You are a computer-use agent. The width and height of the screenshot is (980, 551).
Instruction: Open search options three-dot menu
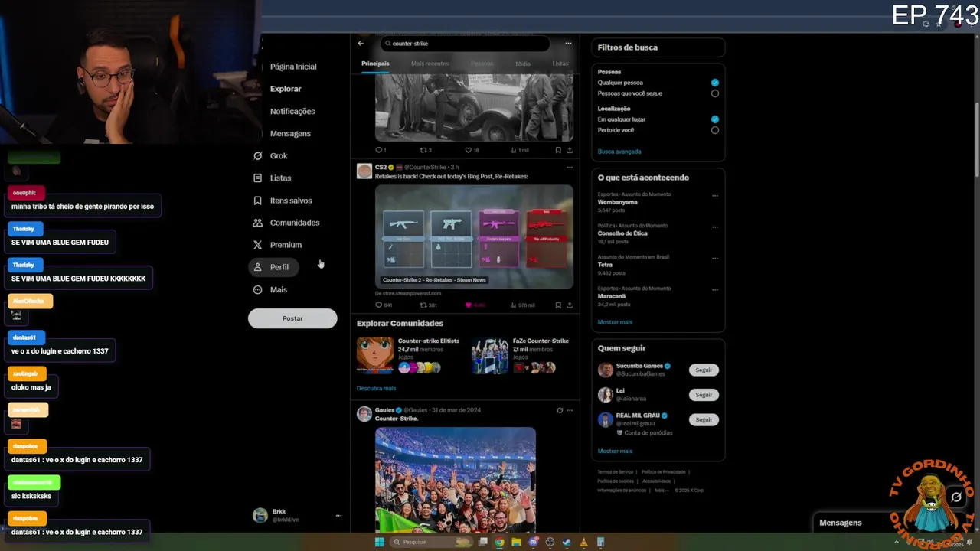tap(568, 44)
